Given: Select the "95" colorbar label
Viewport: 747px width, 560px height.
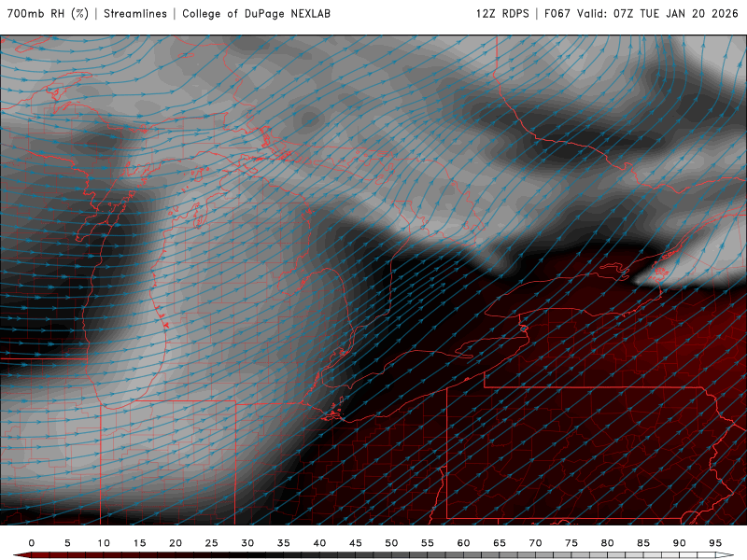Looking at the screenshot, I should (715, 543).
